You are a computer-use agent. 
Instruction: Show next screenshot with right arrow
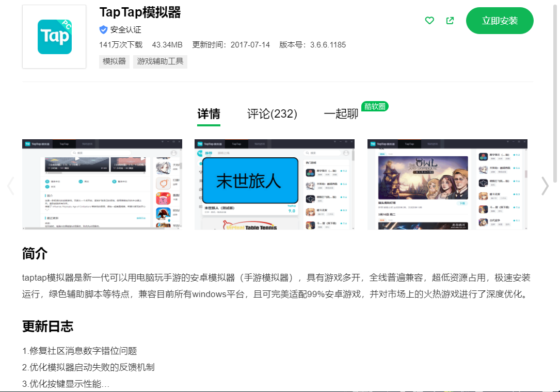pyautogui.click(x=545, y=186)
